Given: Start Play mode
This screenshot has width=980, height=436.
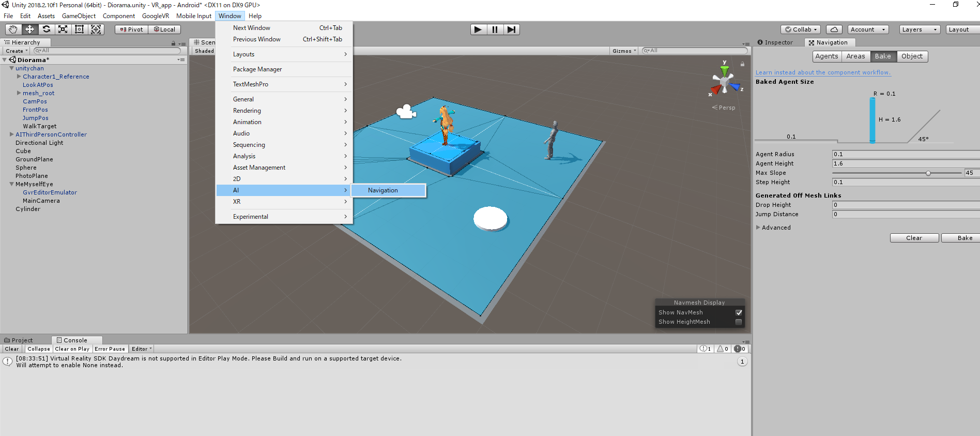Looking at the screenshot, I should (x=478, y=29).
